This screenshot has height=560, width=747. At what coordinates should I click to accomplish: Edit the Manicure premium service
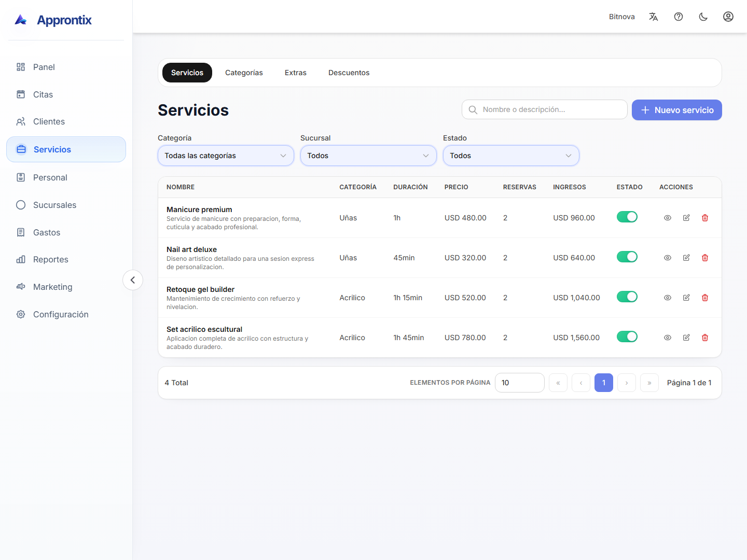pyautogui.click(x=686, y=218)
